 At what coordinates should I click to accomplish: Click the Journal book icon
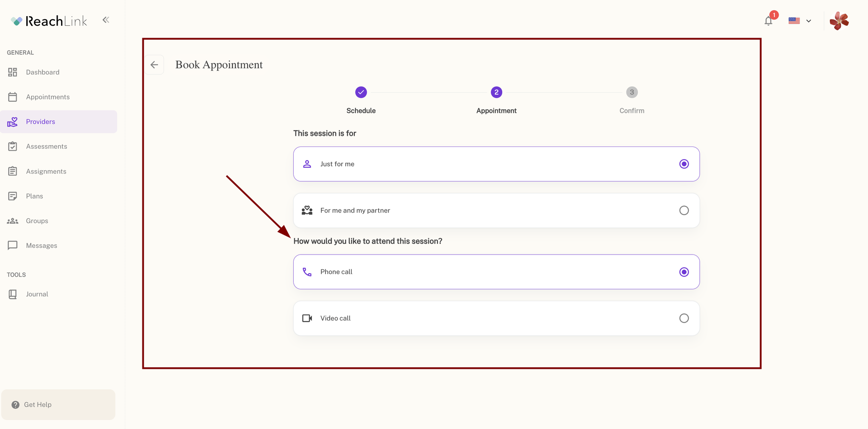[x=13, y=294]
